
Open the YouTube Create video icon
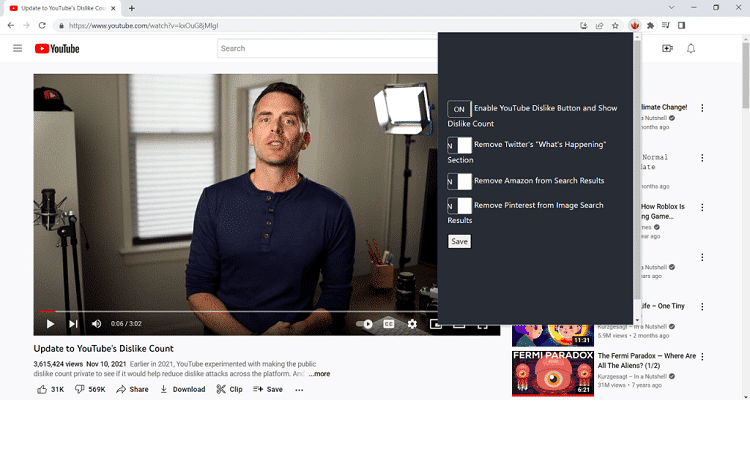(x=667, y=48)
